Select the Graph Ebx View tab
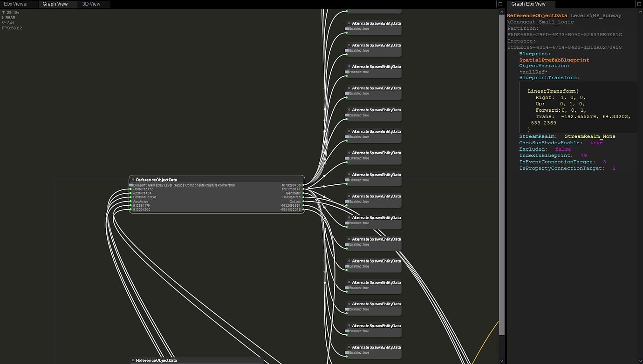643x364 pixels. 528,4
